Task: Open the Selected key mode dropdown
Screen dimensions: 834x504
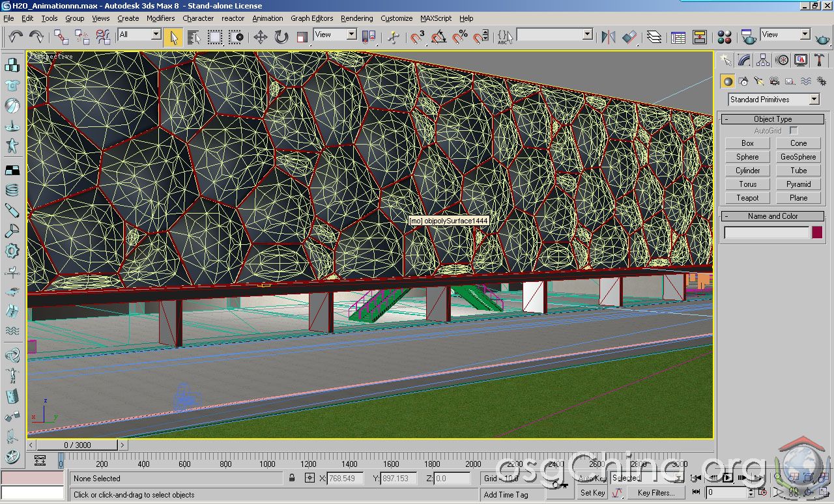Action: pos(648,478)
